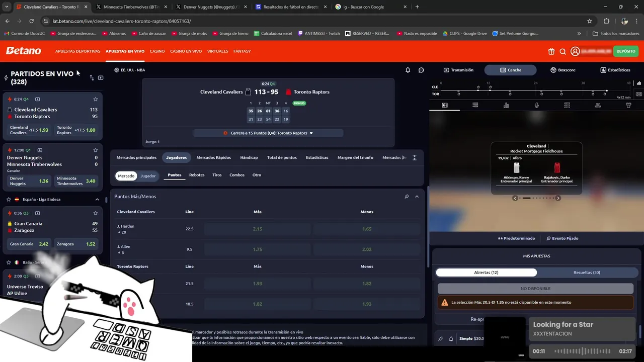Go to the previous tracker info slide
Image resolution: width=644 pixels, height=362 pixels.
coord(515,198)
